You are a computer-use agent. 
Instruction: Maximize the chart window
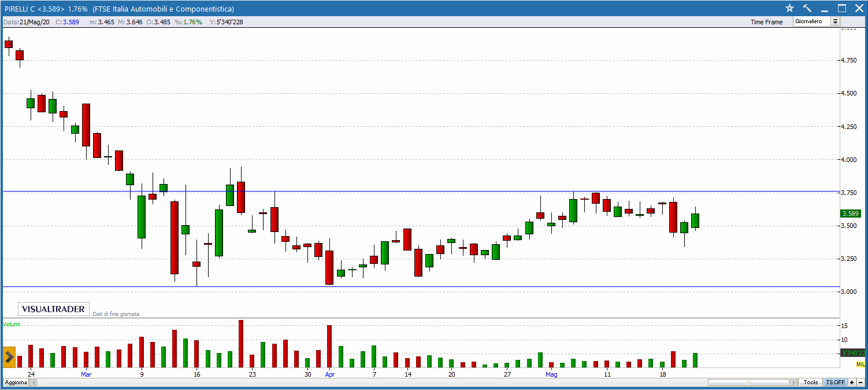[842, 8]
